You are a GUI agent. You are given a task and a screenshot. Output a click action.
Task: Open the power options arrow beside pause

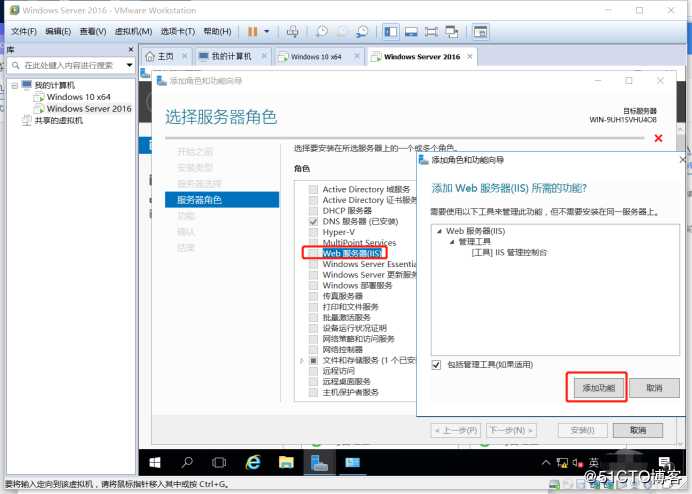click(x=267, y=32)
